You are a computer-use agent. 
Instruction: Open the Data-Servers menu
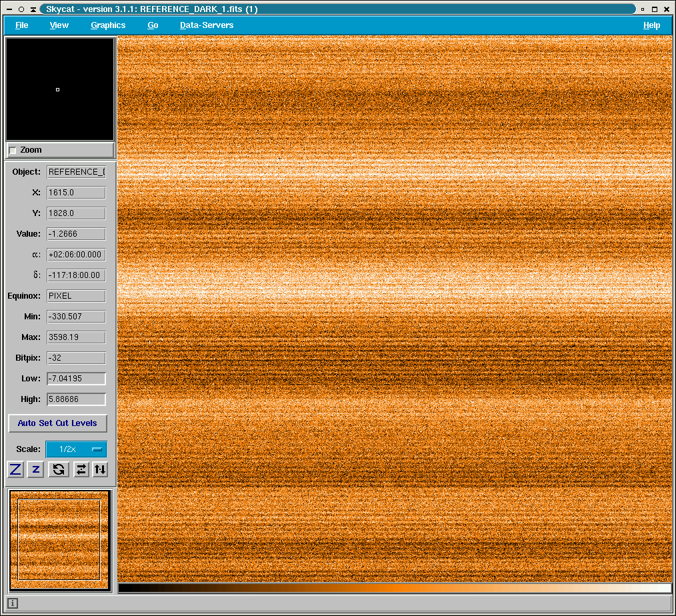(x=207, y=25)
